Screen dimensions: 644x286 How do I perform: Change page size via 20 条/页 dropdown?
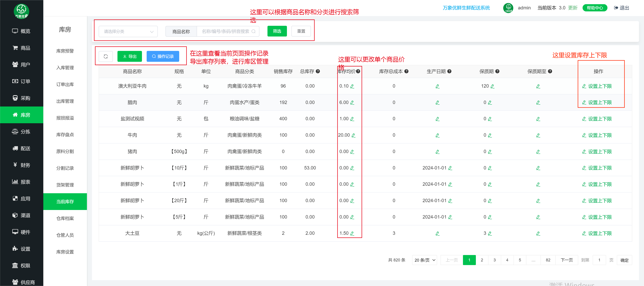(x=424, y=260)
